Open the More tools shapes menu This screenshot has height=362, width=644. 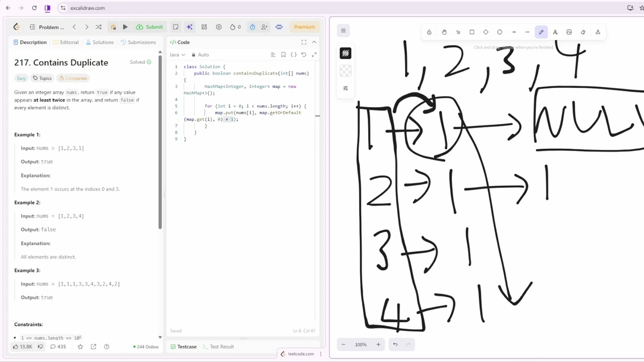point(598,32)
